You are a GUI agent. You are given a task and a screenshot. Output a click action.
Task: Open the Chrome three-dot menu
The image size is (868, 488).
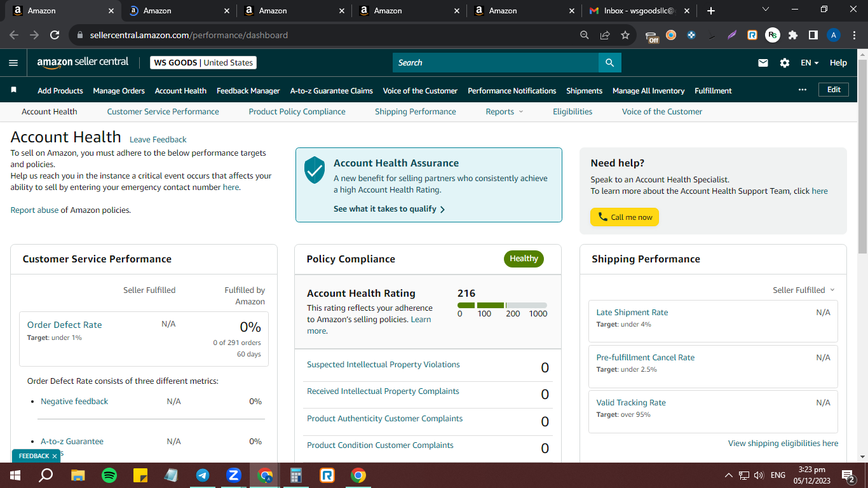(x=854, y=35)
